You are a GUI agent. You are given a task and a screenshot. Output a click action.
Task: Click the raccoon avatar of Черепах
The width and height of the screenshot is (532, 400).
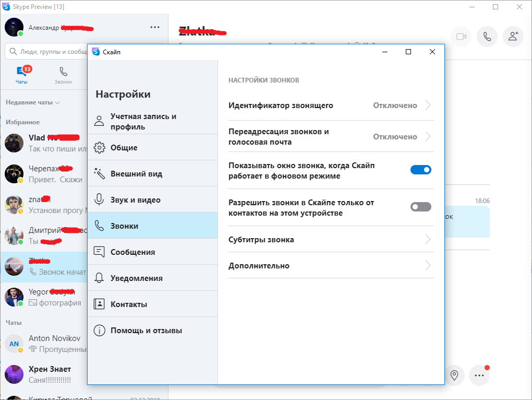point(14,174)
